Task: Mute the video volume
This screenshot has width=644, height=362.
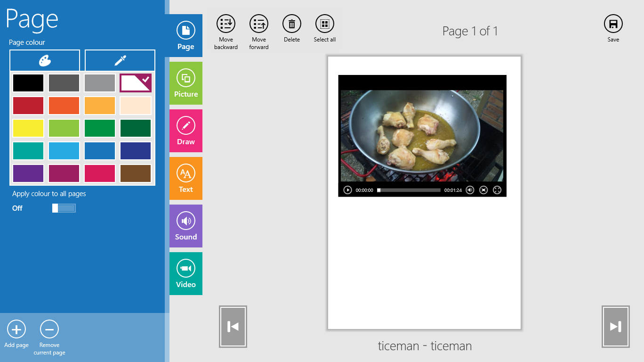Action: point(470,190)
